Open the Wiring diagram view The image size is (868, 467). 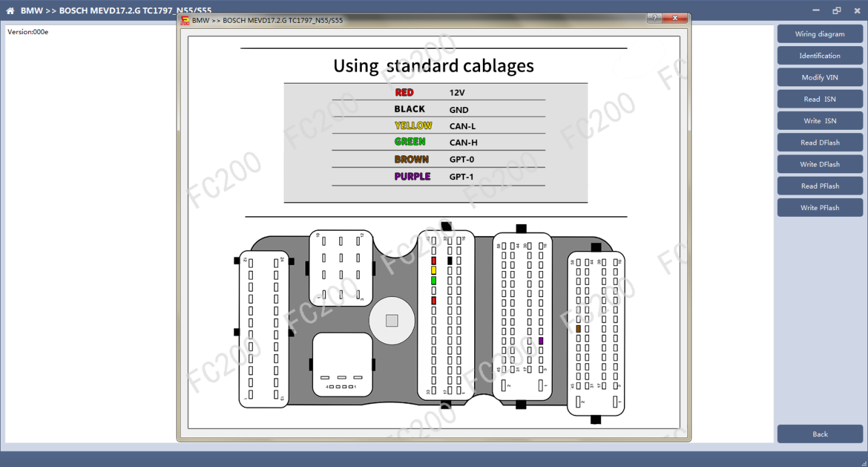(820, 34)
